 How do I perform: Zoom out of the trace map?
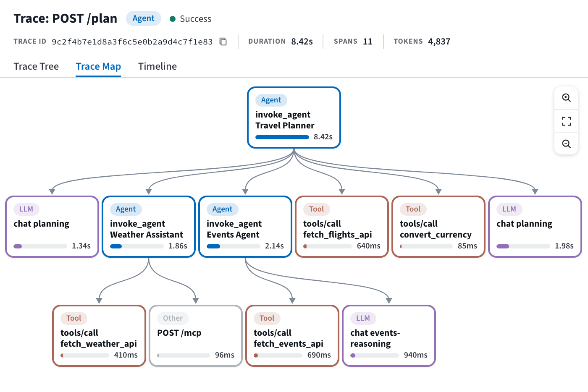pos(566,144)
